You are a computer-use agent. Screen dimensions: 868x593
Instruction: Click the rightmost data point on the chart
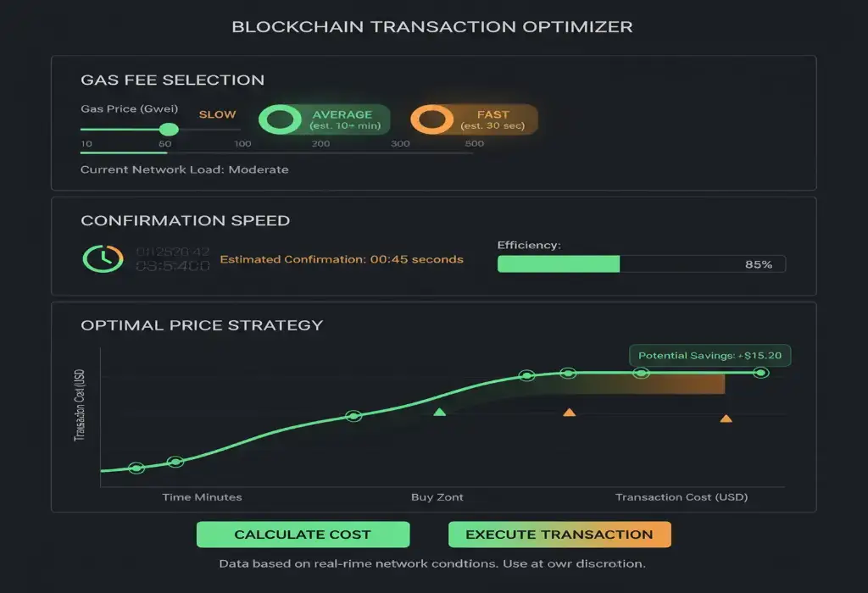pos(760,371)
